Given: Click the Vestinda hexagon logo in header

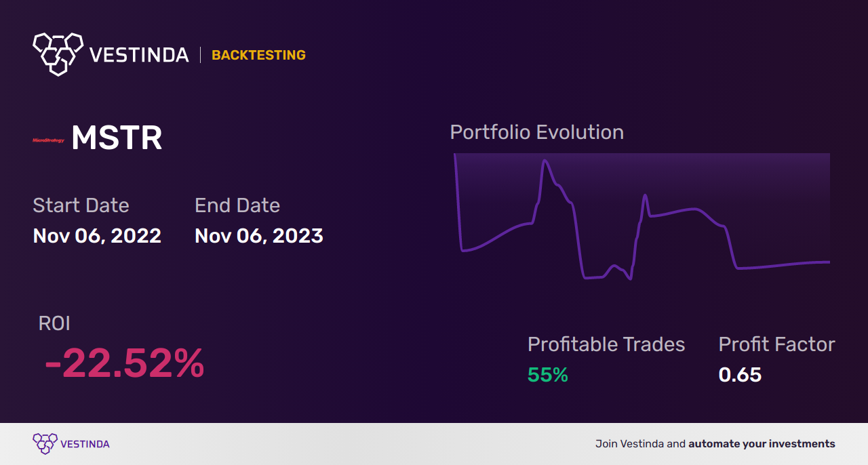Looking at the screenshot, I should 58,53.
